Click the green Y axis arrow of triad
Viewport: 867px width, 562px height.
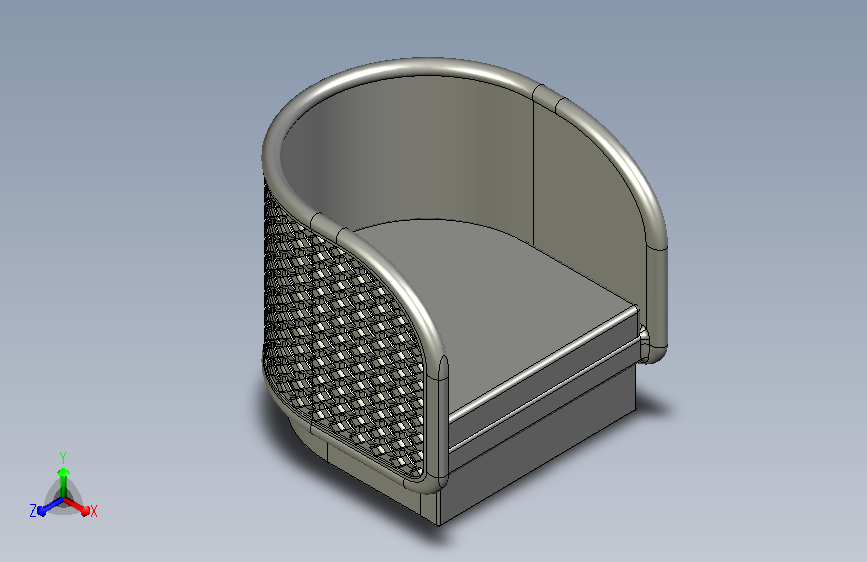(x=64, y=482)
